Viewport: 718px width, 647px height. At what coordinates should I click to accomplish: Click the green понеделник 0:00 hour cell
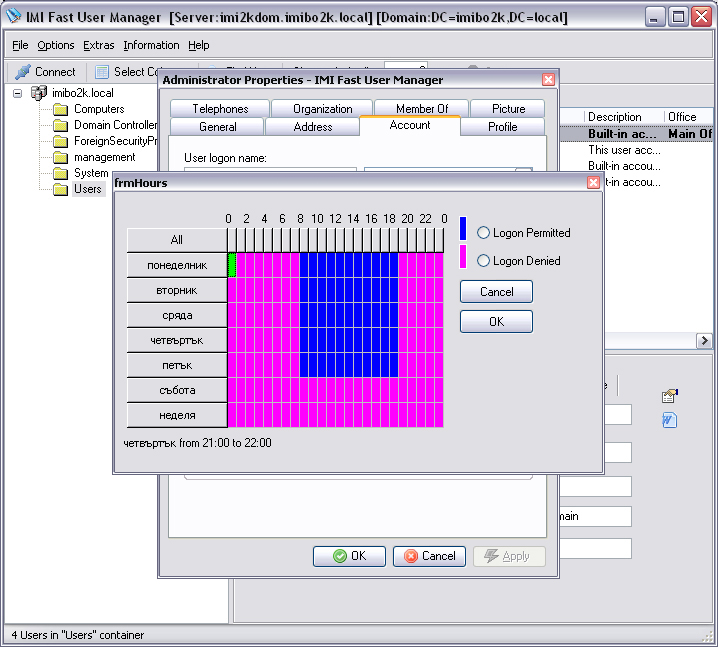point(232,265)
